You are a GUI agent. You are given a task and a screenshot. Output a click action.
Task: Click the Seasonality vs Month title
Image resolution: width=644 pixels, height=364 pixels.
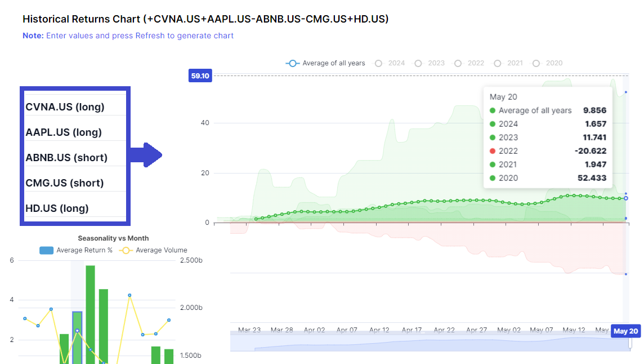[113, 238]
